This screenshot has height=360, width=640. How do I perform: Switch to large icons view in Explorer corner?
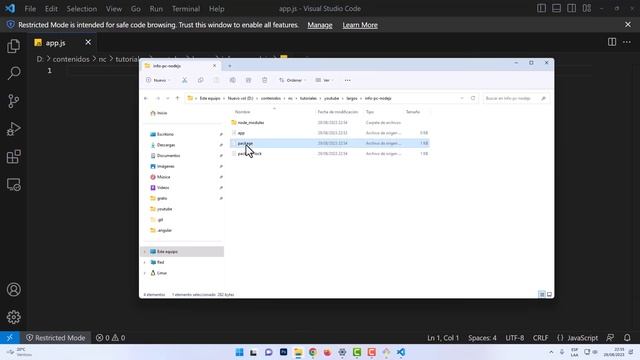549,294
